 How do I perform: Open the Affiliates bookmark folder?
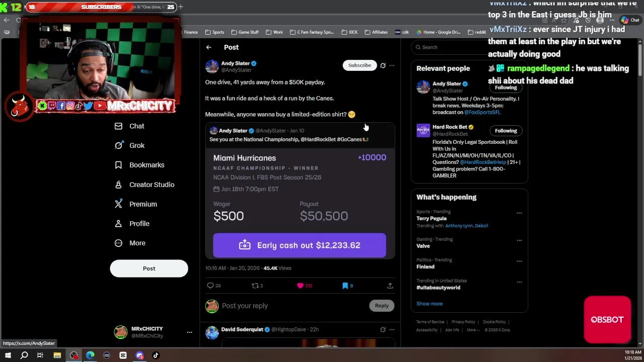[x=376, y=32]
